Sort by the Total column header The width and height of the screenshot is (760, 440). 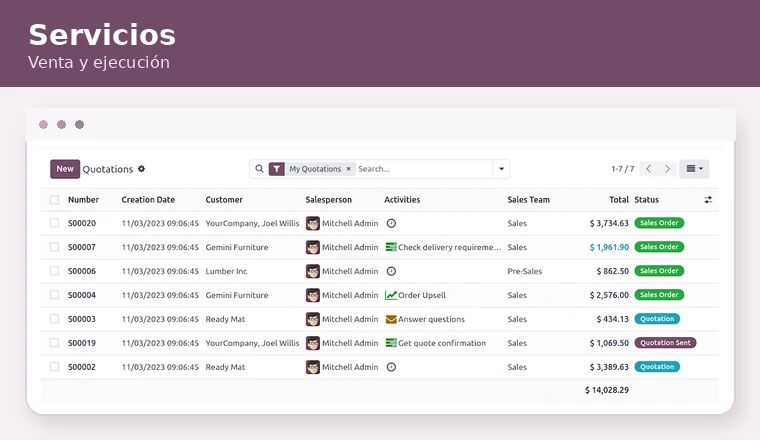(619, 200)
